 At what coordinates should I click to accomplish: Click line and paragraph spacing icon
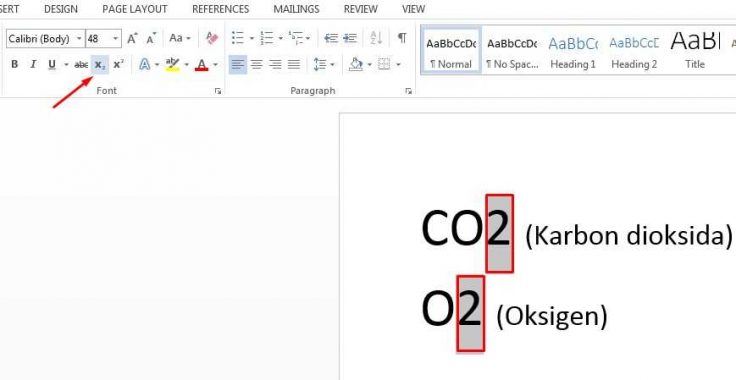[x=320, y=64]
